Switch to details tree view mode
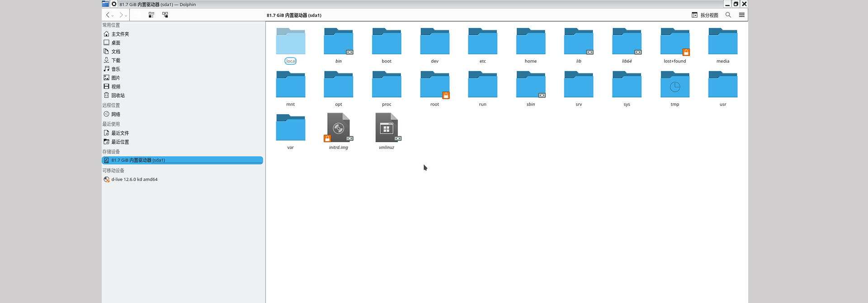The width and height of the screenshot is (868, 303). click(x=165, y=15)
